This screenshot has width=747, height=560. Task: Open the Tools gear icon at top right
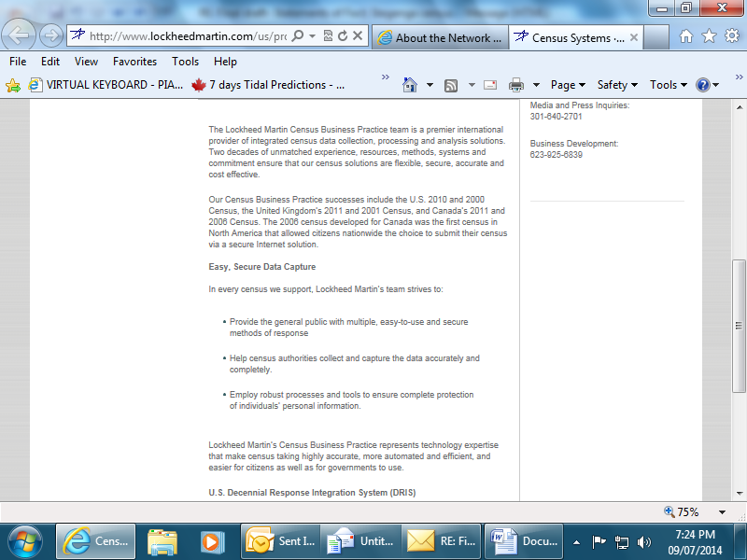pyautogui.click(x=732, y=35)
